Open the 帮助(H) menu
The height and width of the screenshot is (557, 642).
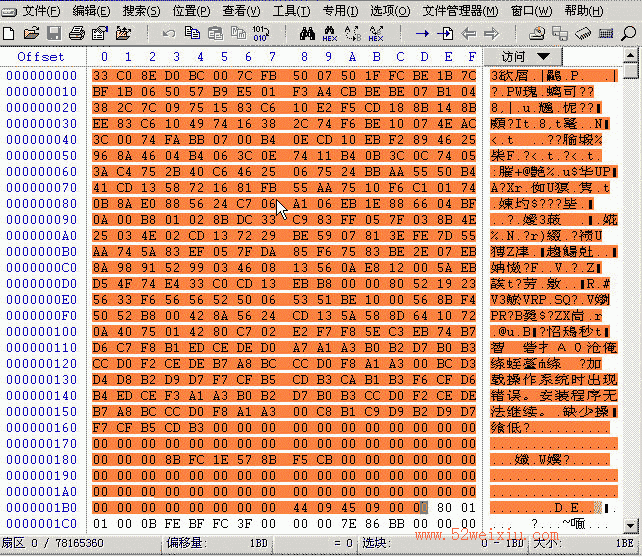pyautogui.click(x=584, y=11)
